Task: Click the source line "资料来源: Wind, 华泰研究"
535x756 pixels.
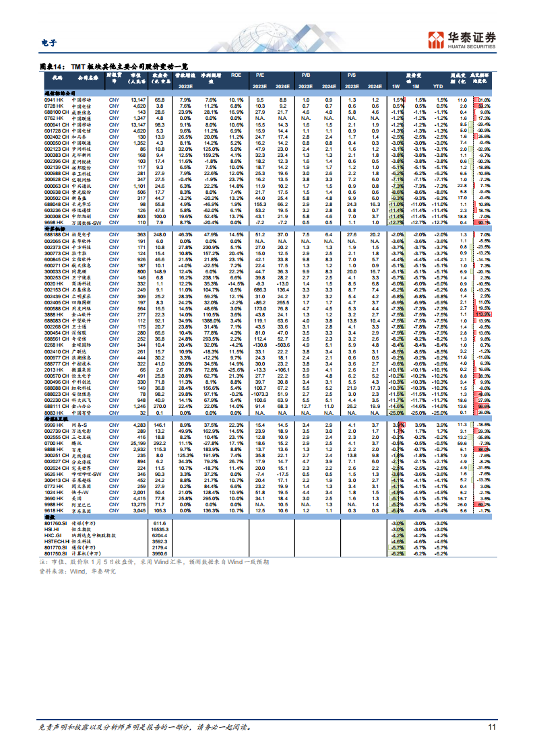Action: (x=77, y=572)
